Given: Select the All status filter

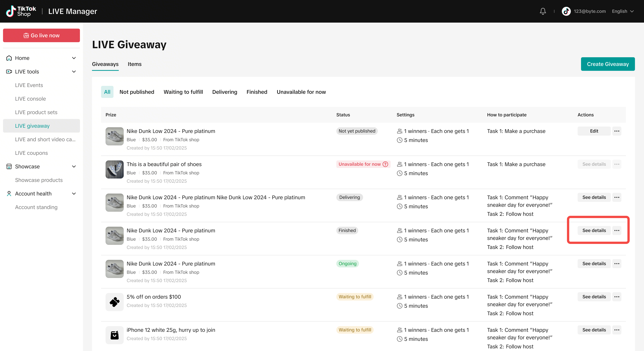Looking at the screenshot, I should click(107, 92).
